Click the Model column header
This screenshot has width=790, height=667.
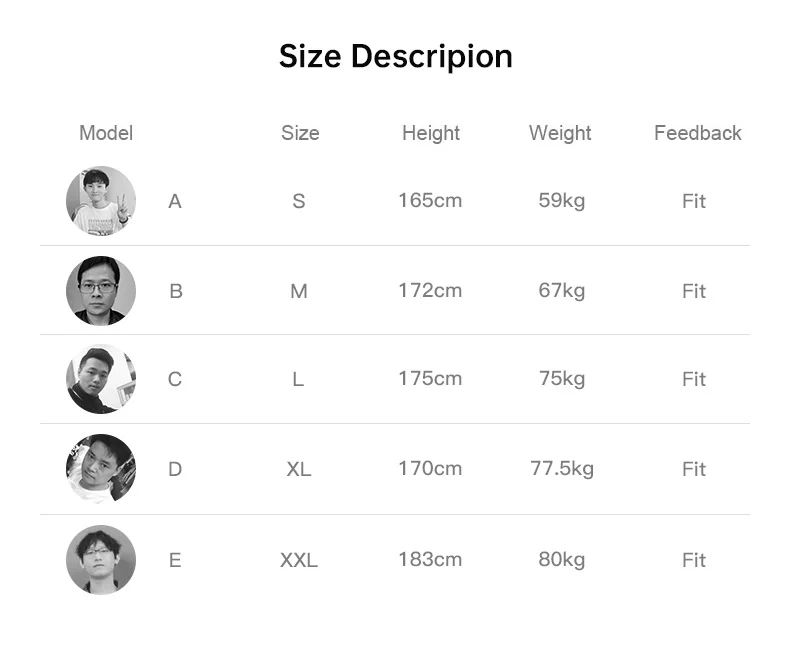tap(106, 133)
